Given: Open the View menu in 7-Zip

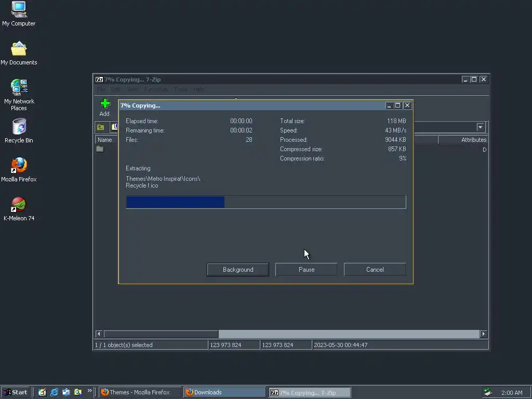Looking at the screenshot, I should pos(132,89).
